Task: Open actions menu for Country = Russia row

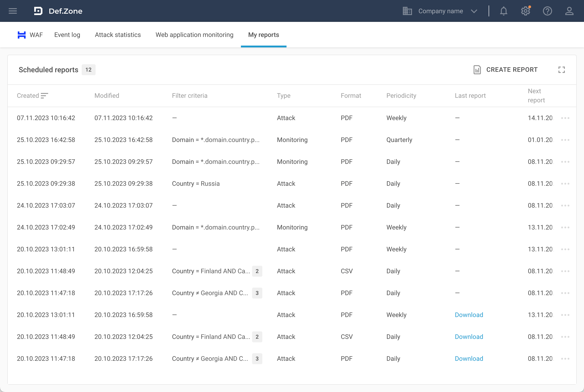Action: pos(565,184)
